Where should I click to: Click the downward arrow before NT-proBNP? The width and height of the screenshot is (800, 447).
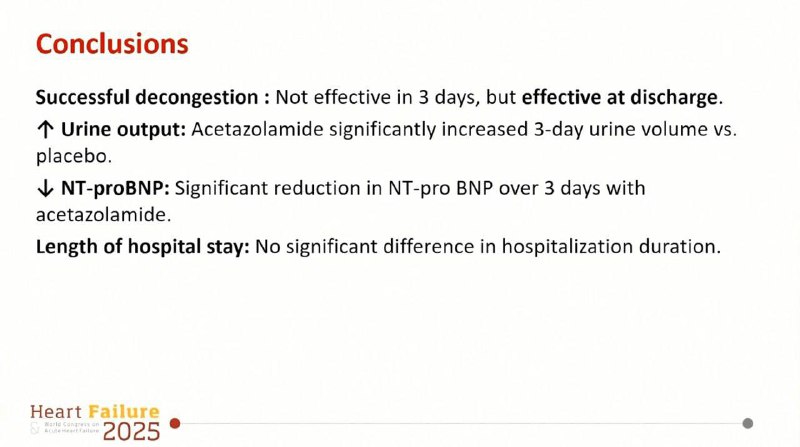point(45,189)
